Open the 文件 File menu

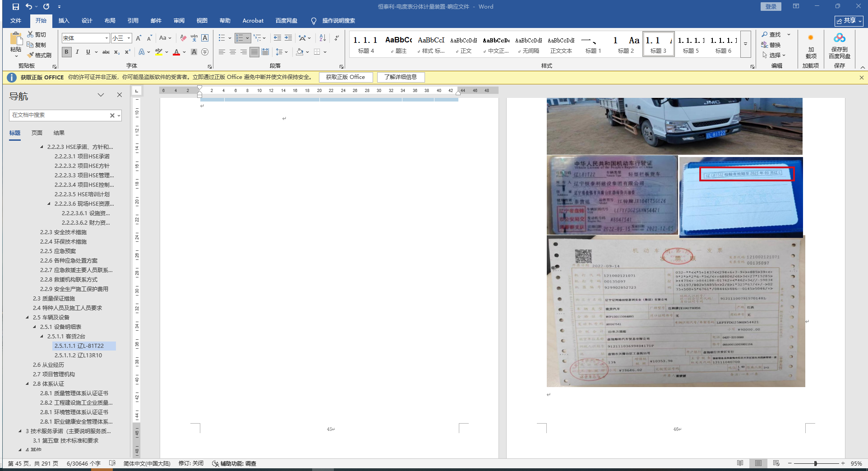(x=16, y=21)
